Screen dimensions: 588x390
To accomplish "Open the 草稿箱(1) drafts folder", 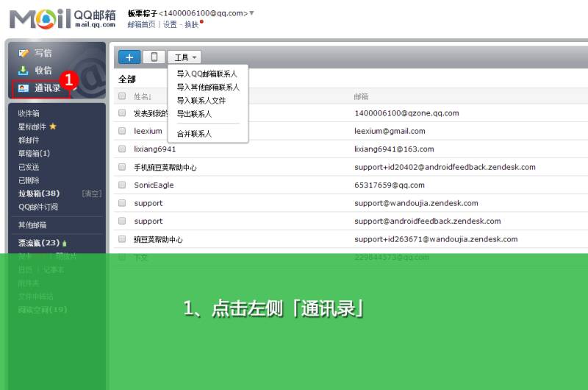I will click(34, 154).
